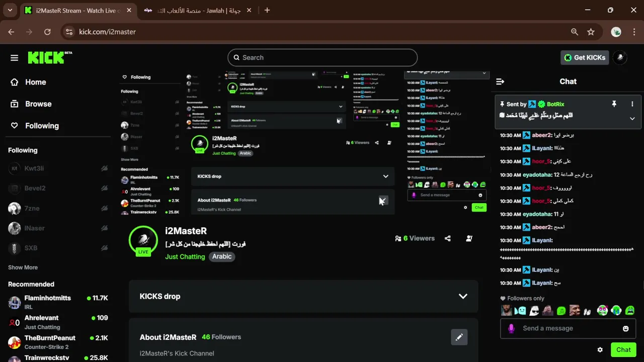Viewport: 644px width, 362px height.
Task: Insert the green alien with pink eyes emote
Action: pyautogui.click(x=602, y=311)
